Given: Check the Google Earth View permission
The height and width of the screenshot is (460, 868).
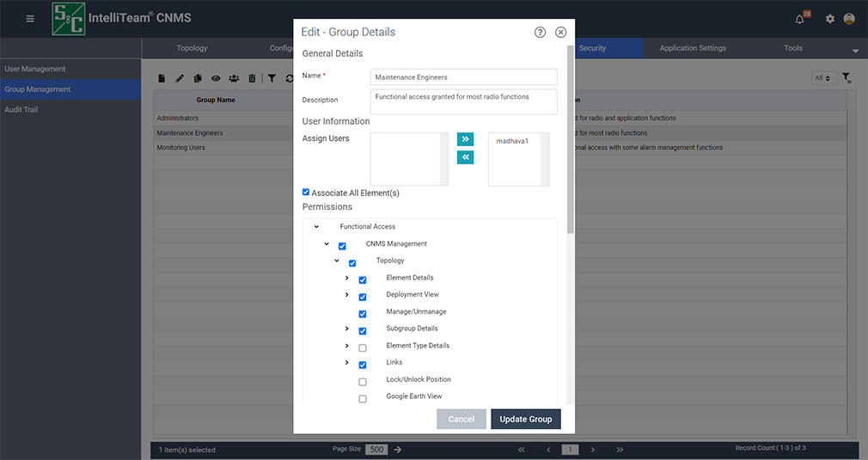Looking at the screenshot, I should point(363,398).
